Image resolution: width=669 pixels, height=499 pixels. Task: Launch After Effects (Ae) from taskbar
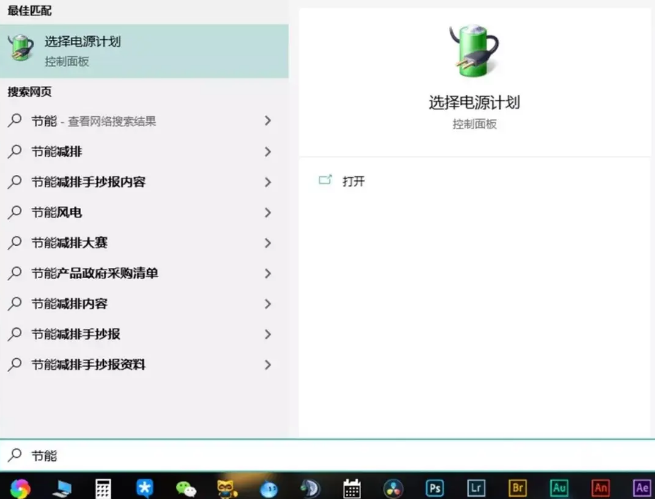pos(642,488)
